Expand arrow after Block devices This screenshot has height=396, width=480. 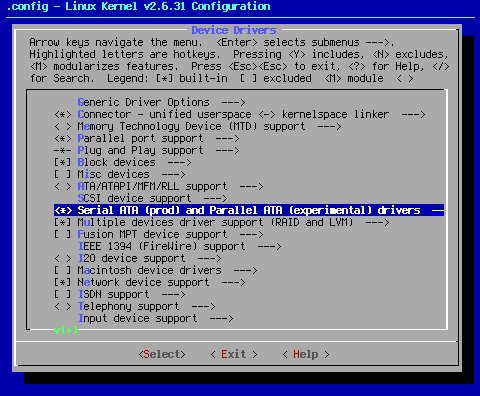click(179, 162)
